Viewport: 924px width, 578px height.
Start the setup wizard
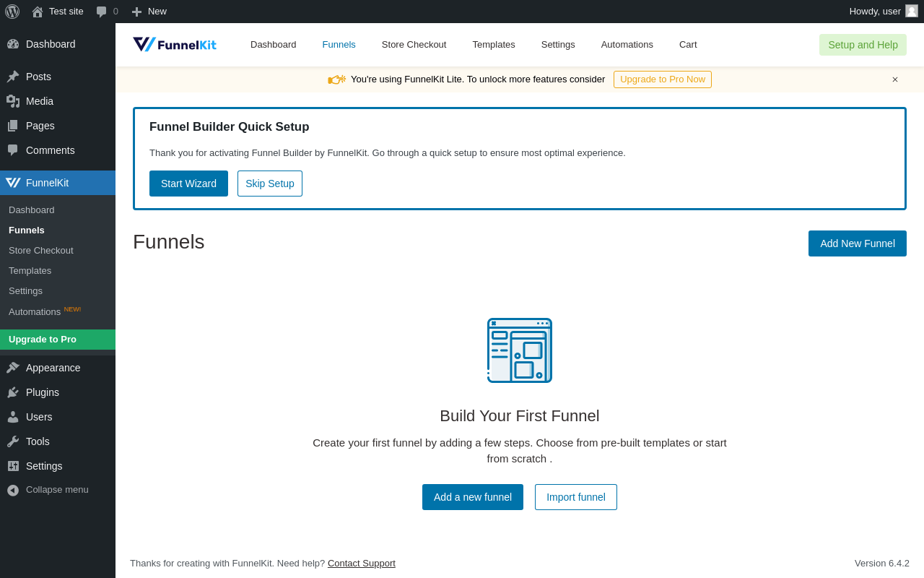pos(188,184)
